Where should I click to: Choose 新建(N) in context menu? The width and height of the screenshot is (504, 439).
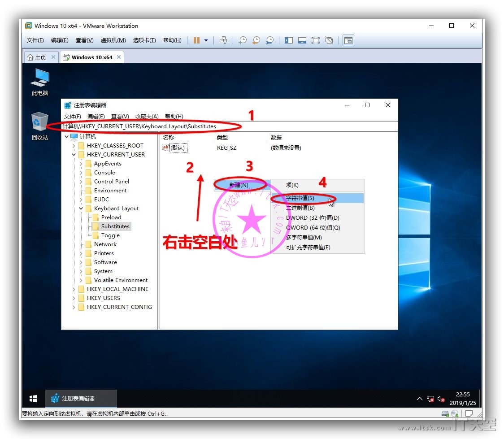[x=242, y=185]
